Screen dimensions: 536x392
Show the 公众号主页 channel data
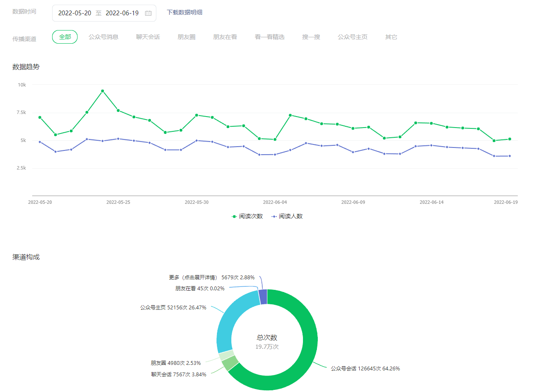(x=353, y=37)
